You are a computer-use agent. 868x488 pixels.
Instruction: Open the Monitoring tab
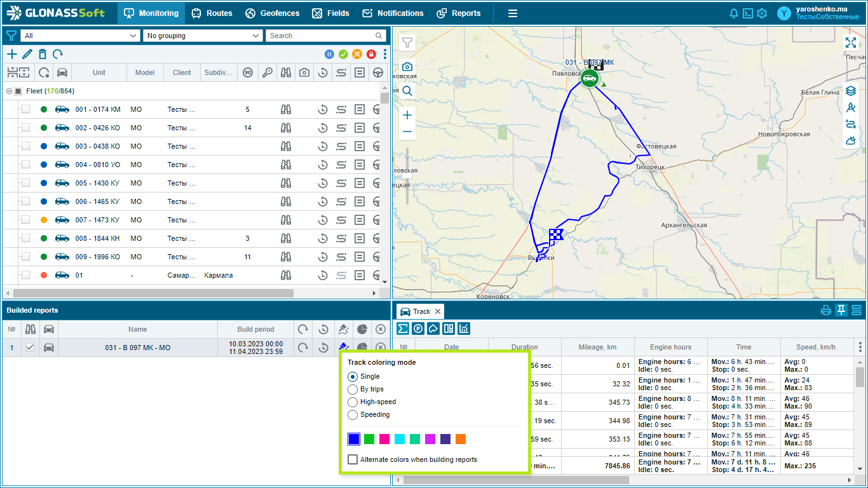pos(151,13)
